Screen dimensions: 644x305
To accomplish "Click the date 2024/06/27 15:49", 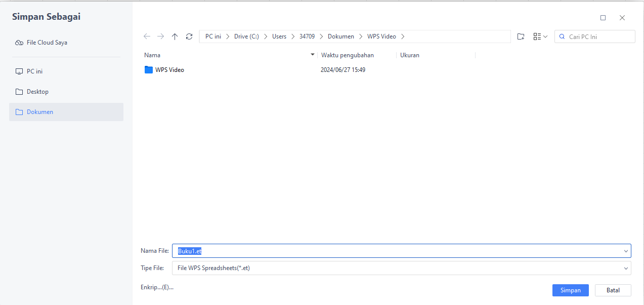I will (x=343, y=70).
